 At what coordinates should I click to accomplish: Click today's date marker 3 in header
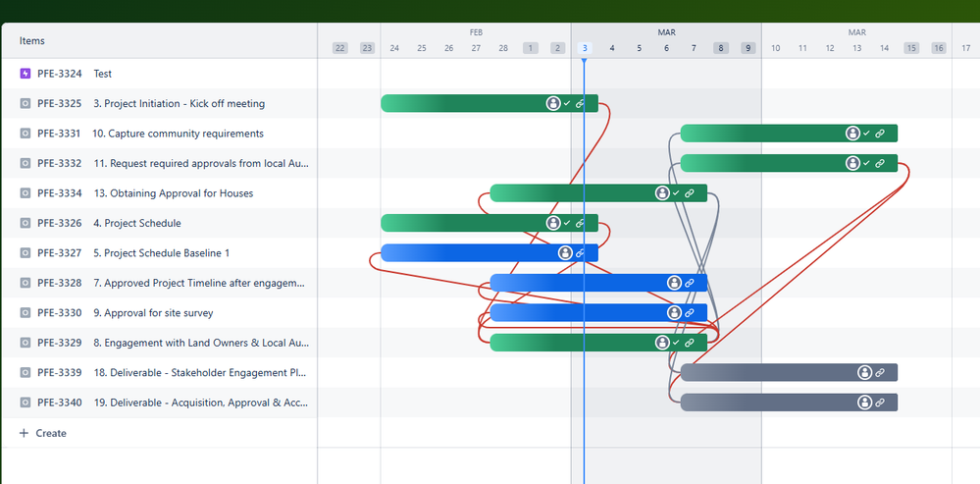585,48
